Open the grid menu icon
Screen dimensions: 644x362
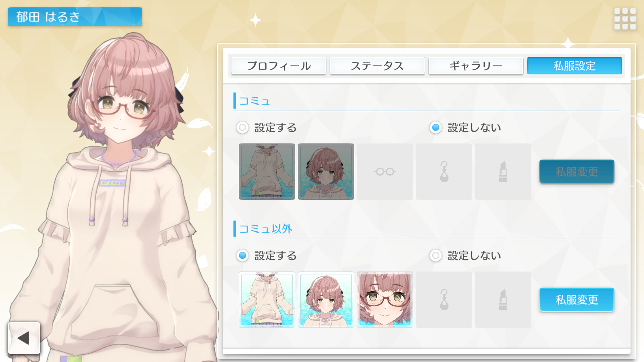(x=625, y=19)
